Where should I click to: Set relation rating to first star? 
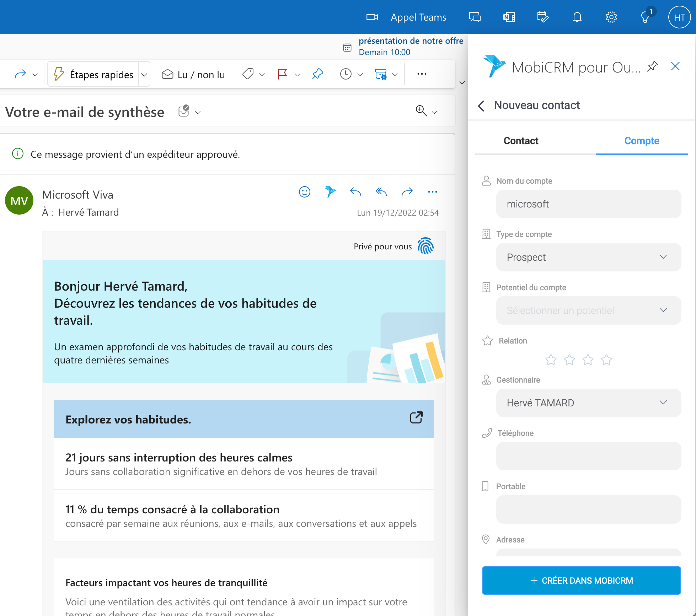coord(551,360)
